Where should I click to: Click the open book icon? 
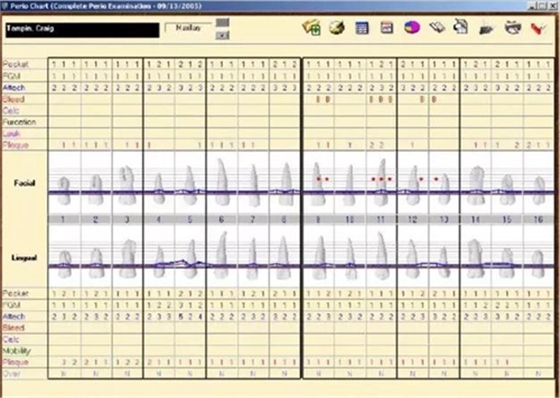pos(437,27)
